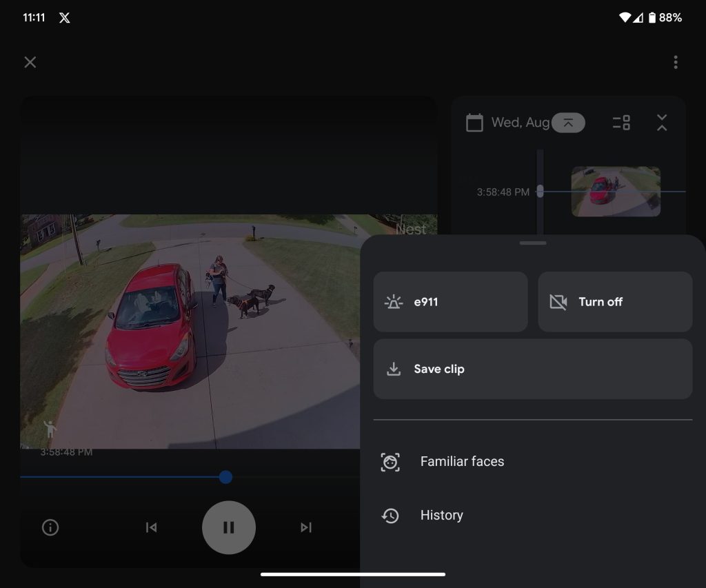The width and height of the screenshot is (706, 588).
Task: Tap the person-motion event icon on video
Action: coord(50,429)
